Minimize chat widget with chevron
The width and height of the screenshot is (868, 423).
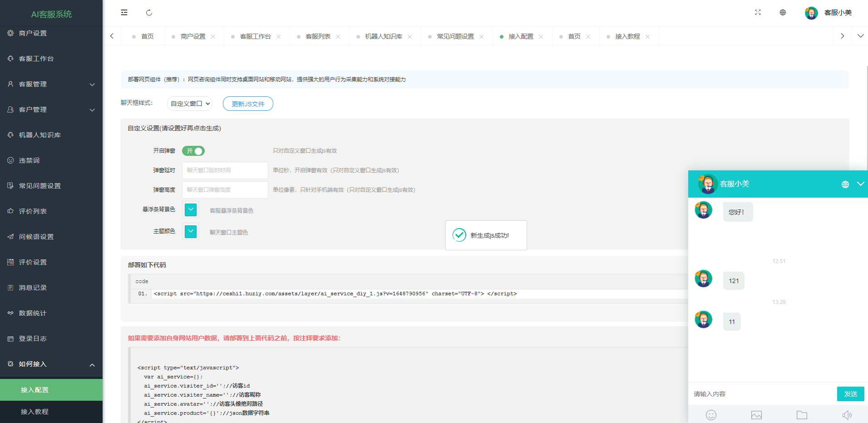coord(860,184)
